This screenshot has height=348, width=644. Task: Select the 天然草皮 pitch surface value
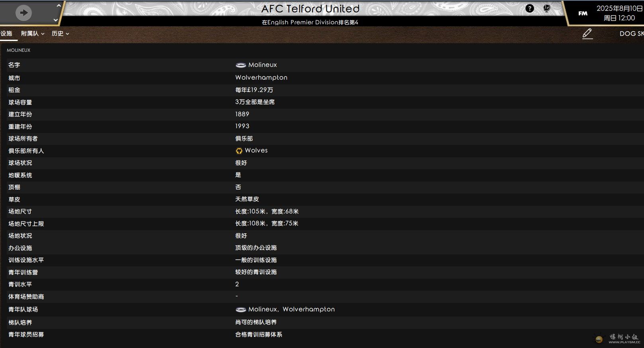coord(247,199)
